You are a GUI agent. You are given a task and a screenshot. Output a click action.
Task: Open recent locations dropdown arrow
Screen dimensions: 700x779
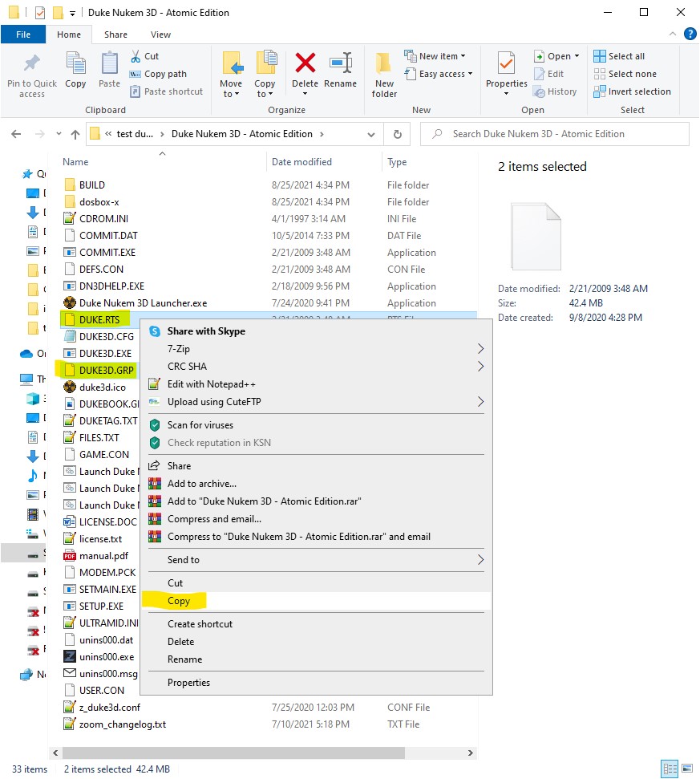pos(59,134)
